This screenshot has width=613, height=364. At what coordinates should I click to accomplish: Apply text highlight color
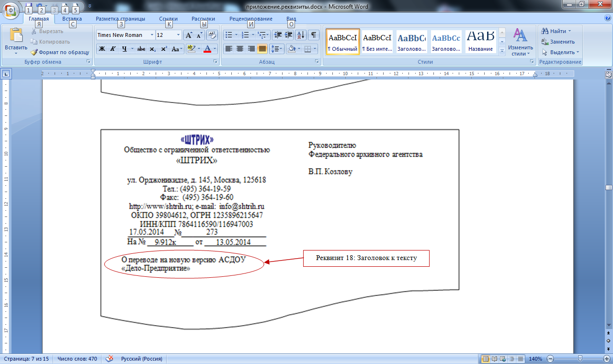[191, 49]
